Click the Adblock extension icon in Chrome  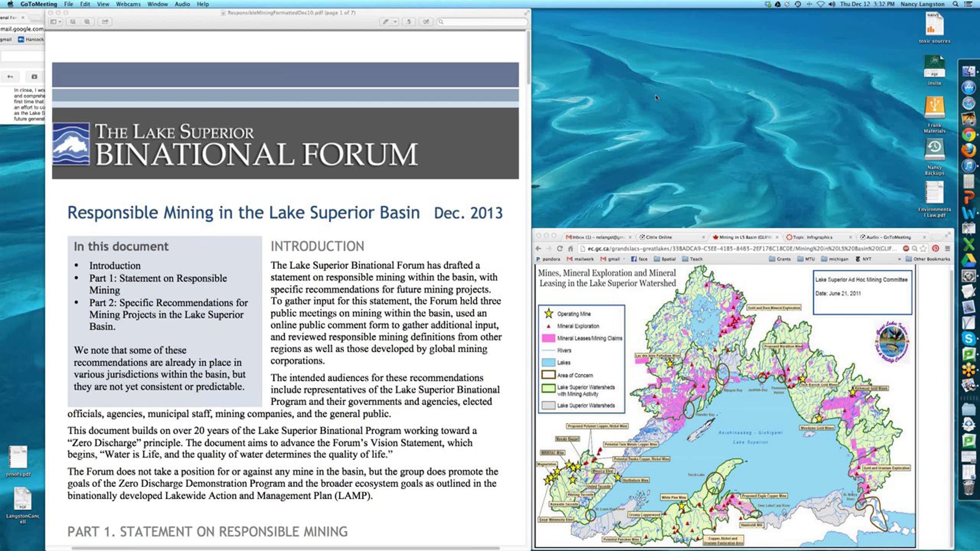(x=906, y=249)
